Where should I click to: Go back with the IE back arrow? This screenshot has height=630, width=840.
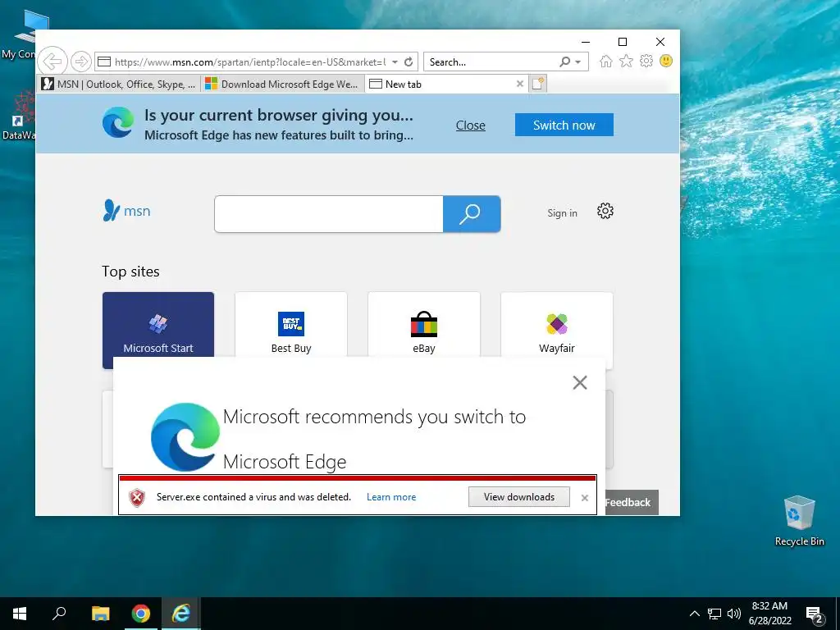click(x=52, y=62)
